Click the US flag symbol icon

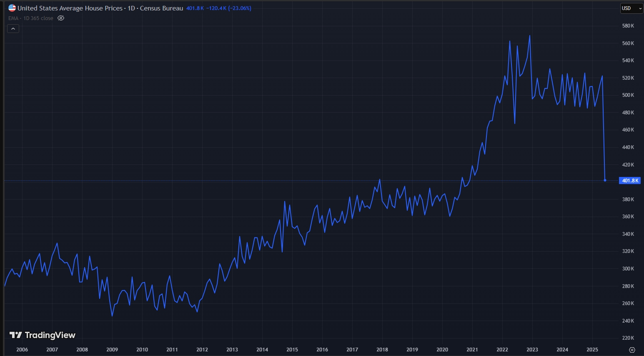(x=12, y=8)
